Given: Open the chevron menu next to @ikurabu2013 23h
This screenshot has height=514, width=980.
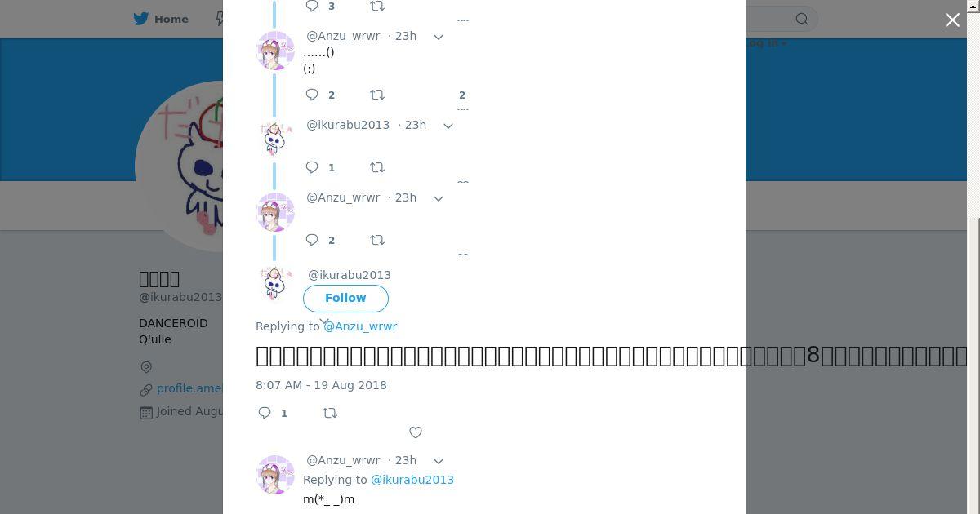Looking at the screenshot, I should tap(448, 126).
